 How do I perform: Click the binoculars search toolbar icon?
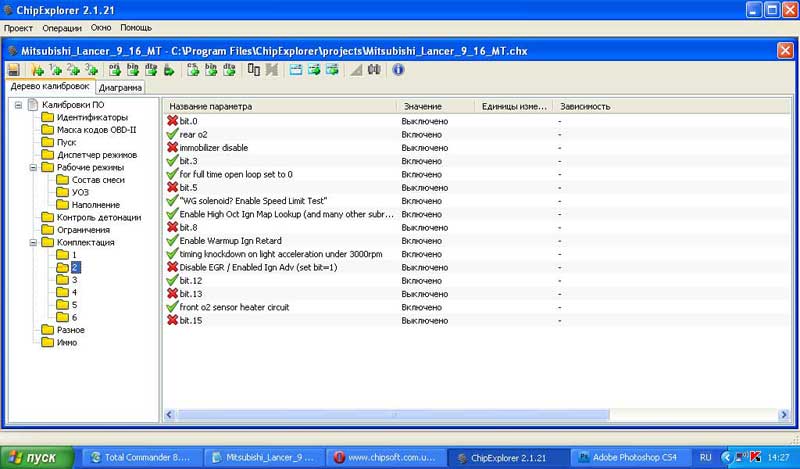375,70
